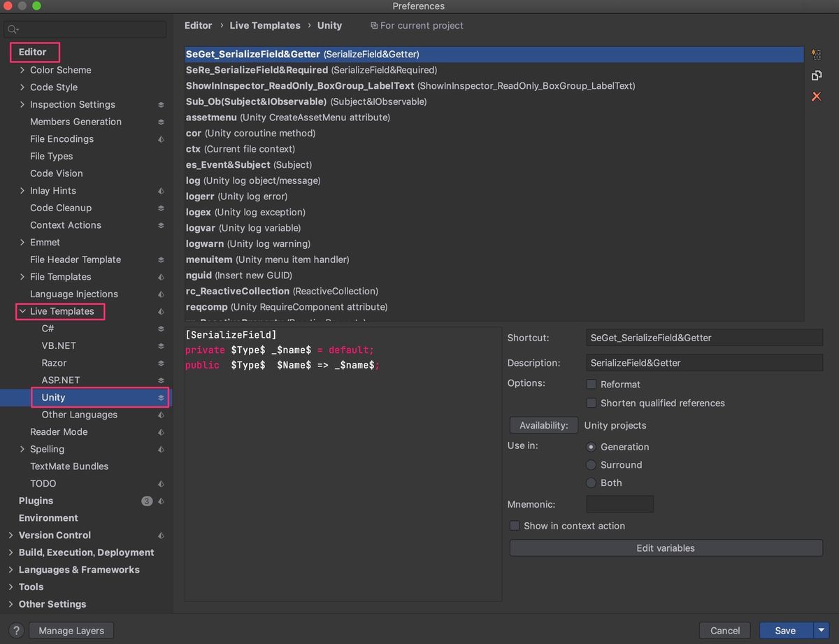Click layer icon beside ASP.NET item
839x644 pixels.
point(161,380)
